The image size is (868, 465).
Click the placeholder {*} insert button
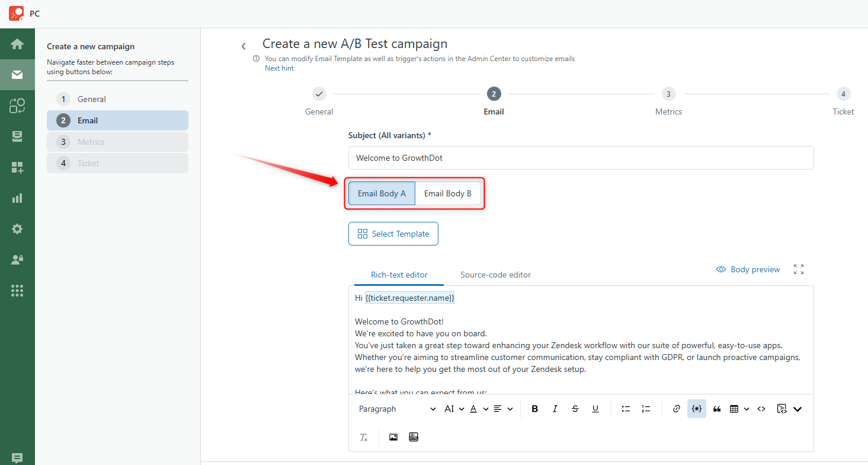click(x=697, y=409)
